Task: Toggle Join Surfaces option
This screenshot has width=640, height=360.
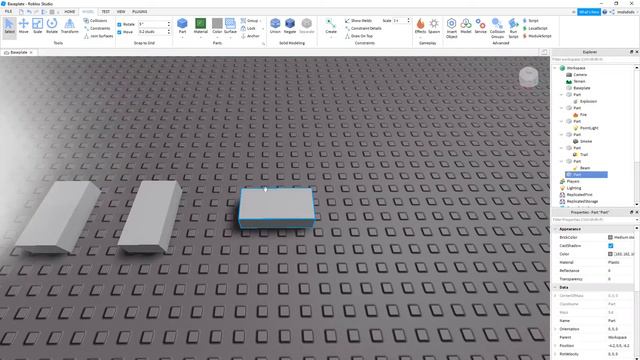Action: (98, 36)
